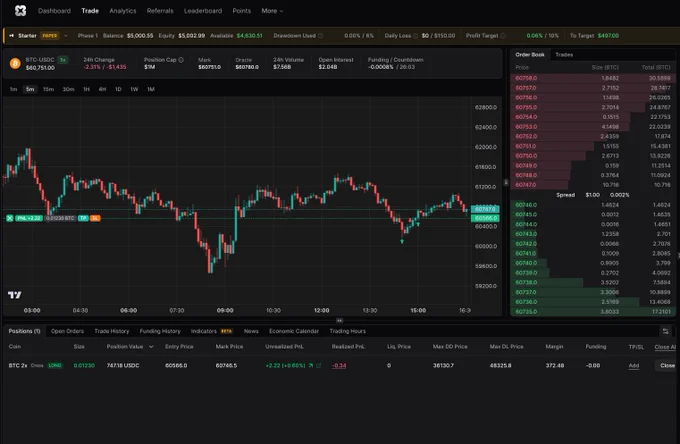Select the 4H timeframe
This screenshot has height=444, width=680.
coord(102,89)
